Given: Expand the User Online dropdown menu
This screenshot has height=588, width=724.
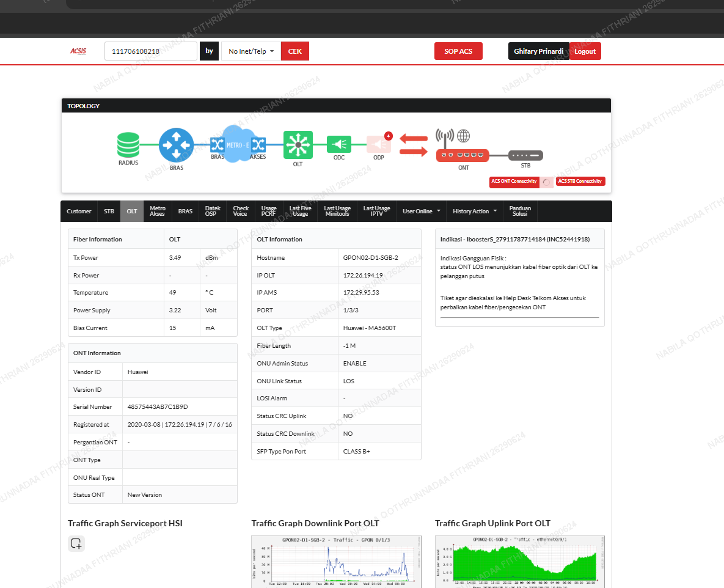Looking at the screenshot, I should pyautogui.click(x=421, y=211).
